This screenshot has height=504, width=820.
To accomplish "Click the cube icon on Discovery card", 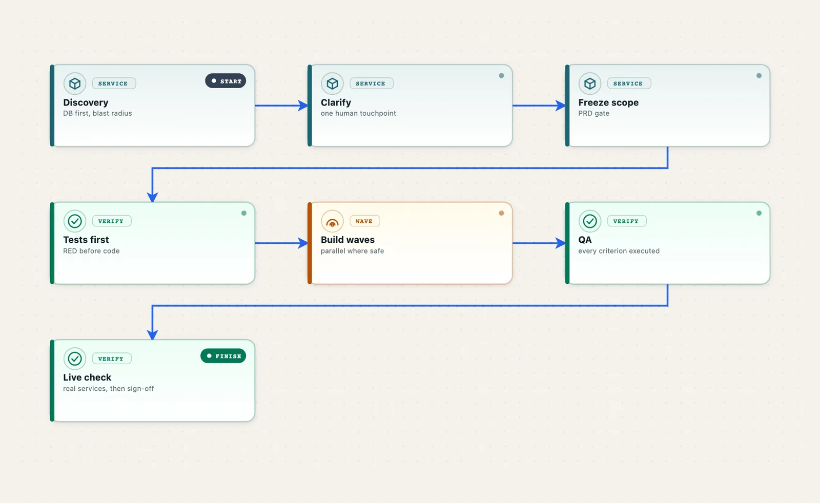I will (x=75, y=83).
